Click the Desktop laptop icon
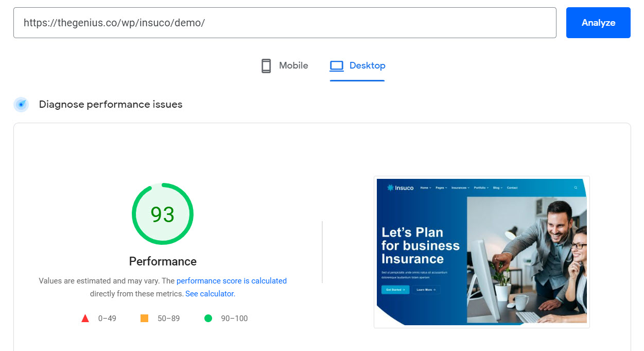The height and width of the screenshot is (351, 644). pos(337,66)
